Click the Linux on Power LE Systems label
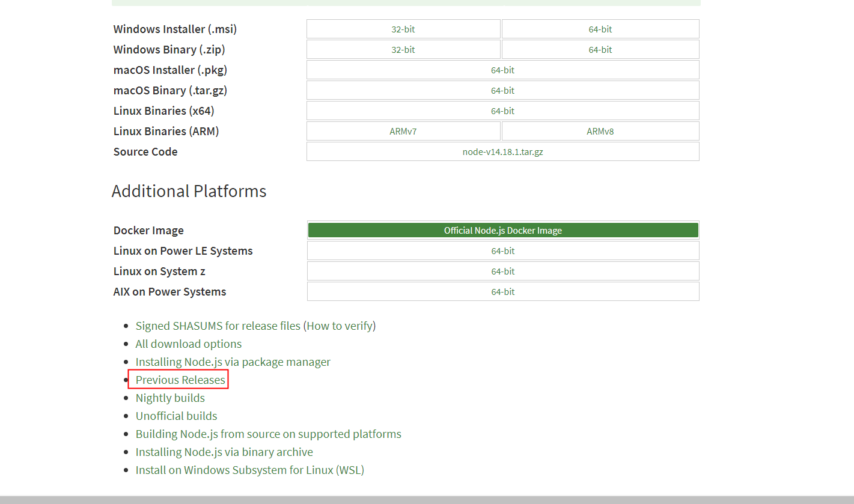854x504 pixels. coord(183,250)
